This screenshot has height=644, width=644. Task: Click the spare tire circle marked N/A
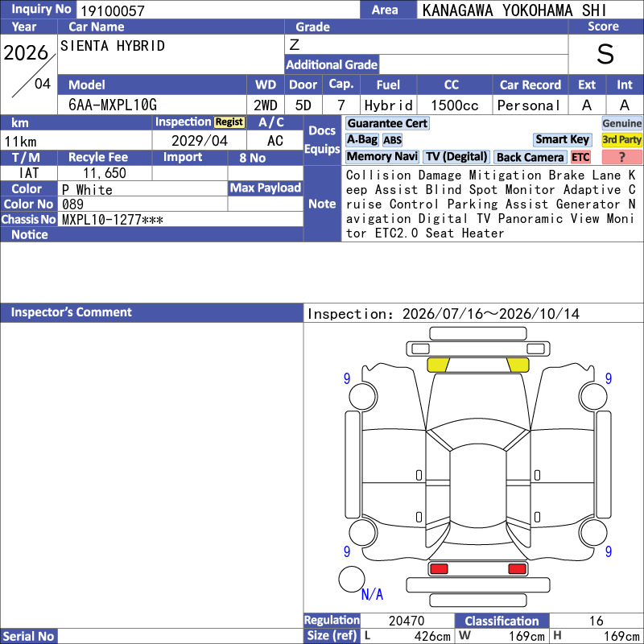coord(352,579)
